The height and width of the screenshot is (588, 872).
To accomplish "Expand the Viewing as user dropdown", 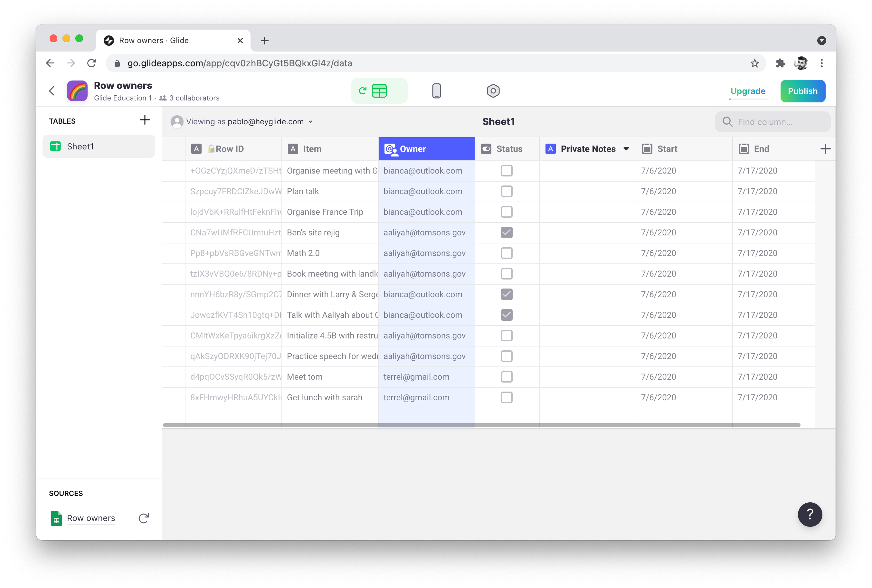I will pos(310,122).
